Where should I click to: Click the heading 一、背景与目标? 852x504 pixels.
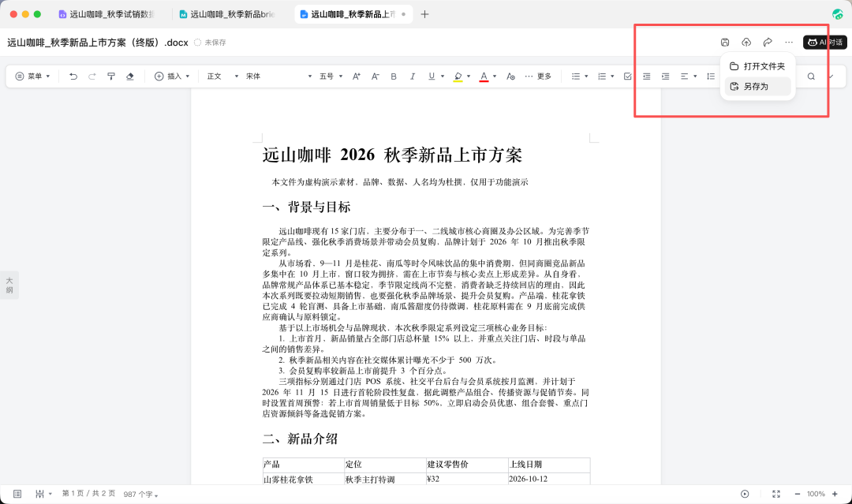pyautogui.click(x=306, y=207)
